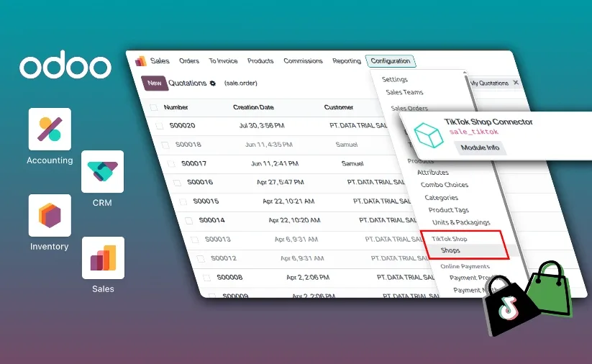Select the checkbox for S00013
This screenshot has width=592, height=364.
(195, 240)
